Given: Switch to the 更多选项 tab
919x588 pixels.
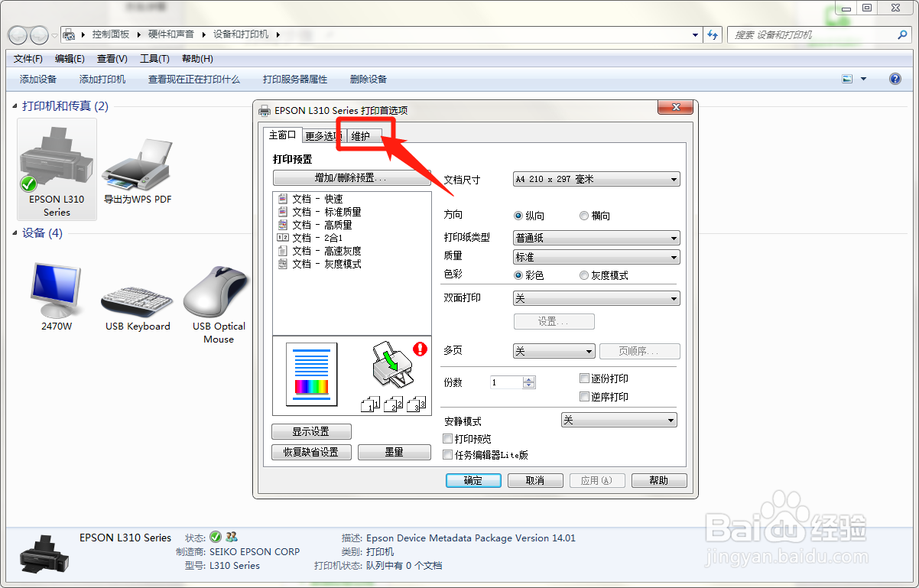Looking at the screenshot, I should coord(323,136).
